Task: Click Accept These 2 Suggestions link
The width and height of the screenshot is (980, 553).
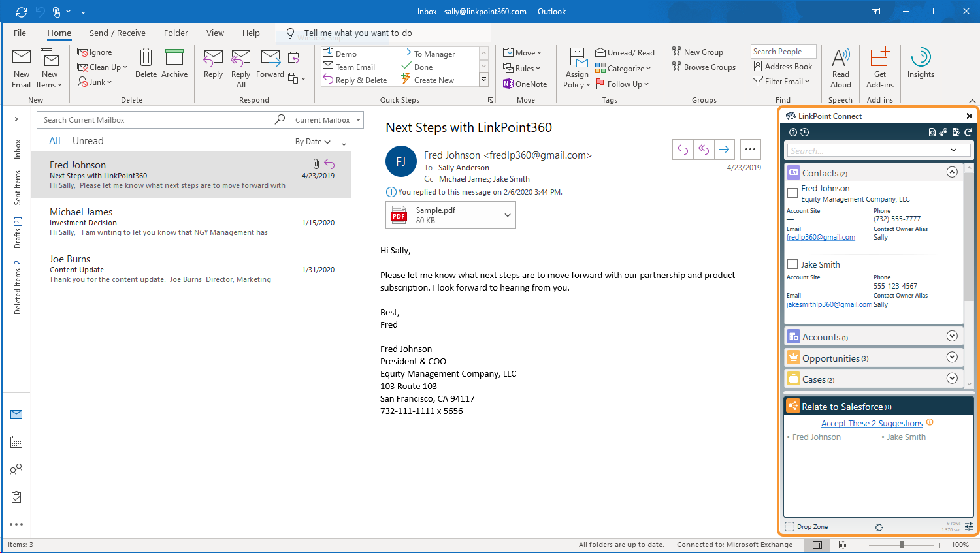Action: click(872, 424)
